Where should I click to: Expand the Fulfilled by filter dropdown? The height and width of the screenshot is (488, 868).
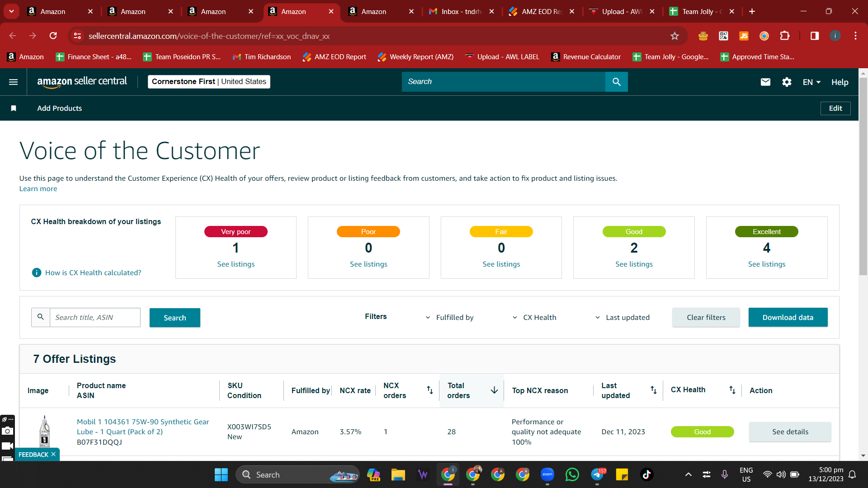tap(450, 317)
